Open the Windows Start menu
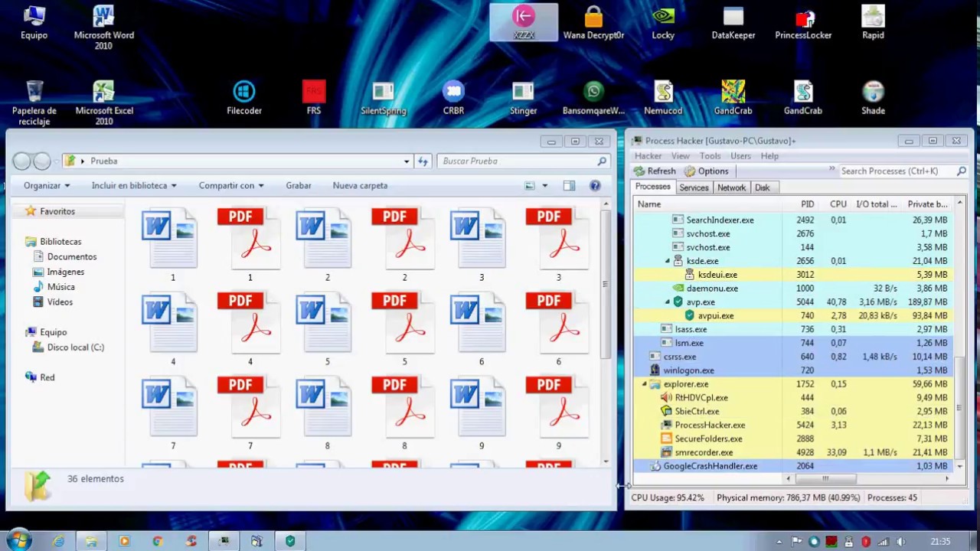 pyautogui.click(x=18, y=540)
